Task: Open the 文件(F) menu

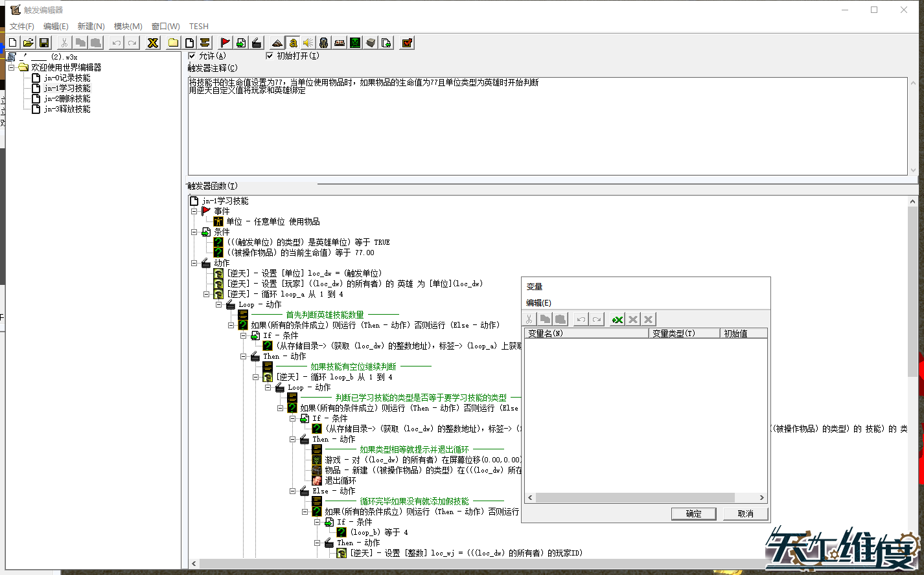Action: (x=21, y=27)
